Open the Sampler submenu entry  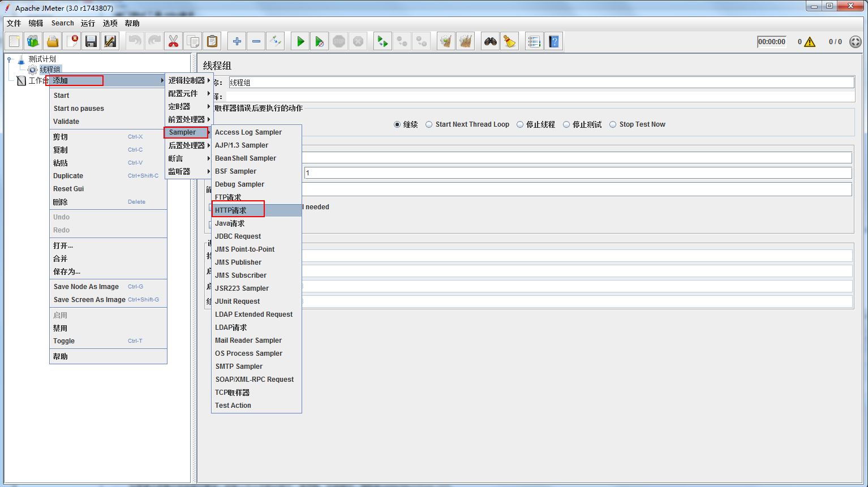coord(189,132)
